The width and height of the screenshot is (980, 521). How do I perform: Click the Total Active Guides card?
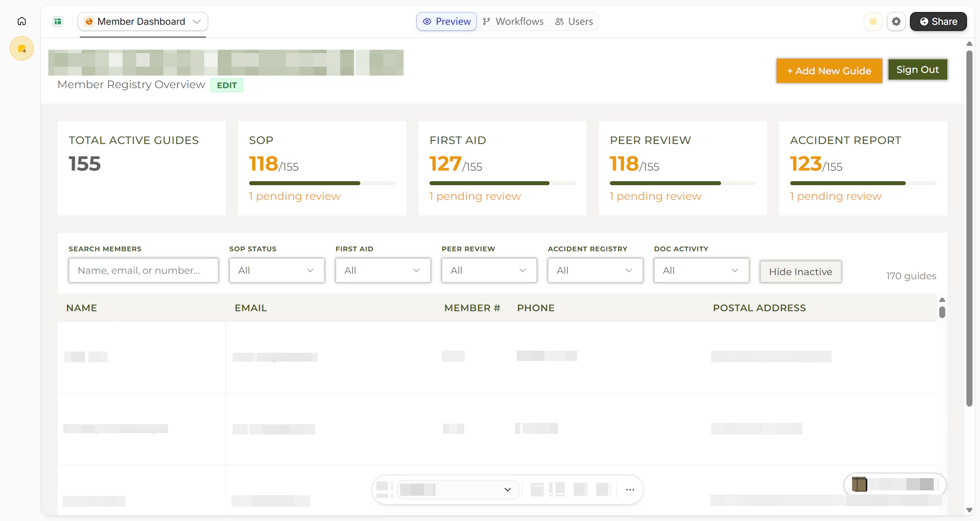point(142,168)
